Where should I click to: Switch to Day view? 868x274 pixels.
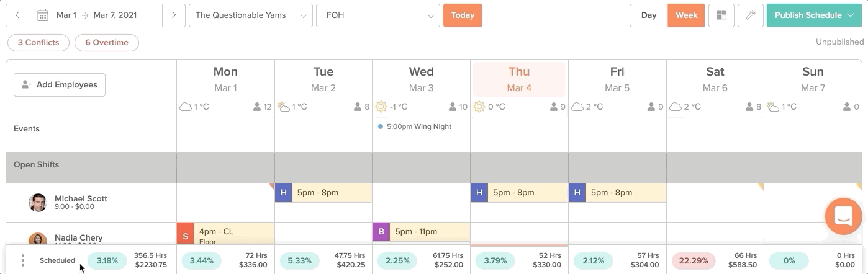tap(648, 15)
